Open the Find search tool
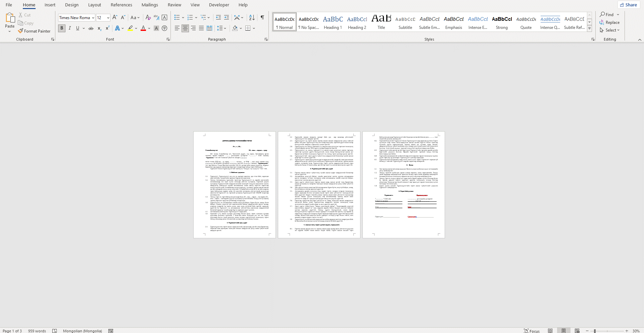The image size is (644, 333). coord(607,14)
